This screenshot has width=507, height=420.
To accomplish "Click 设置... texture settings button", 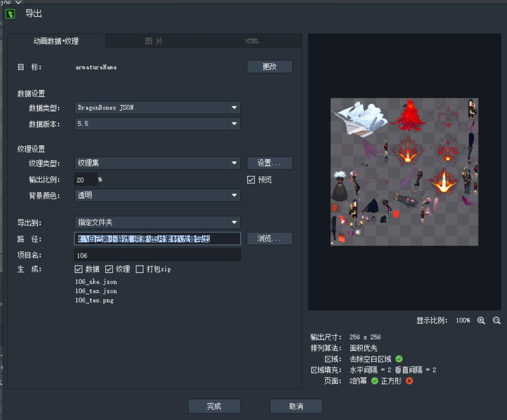I will pyautogui.click(x=270, y=163).
